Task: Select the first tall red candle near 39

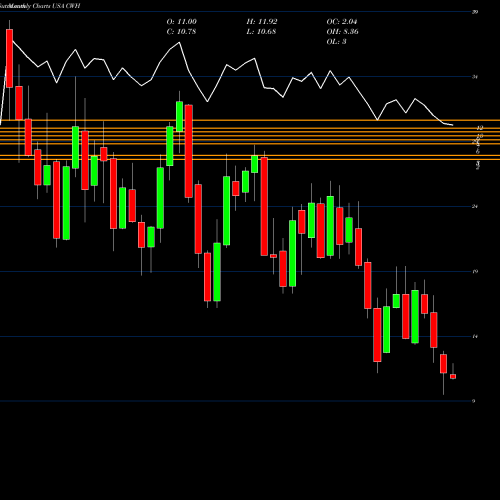Action: point(9,58)
